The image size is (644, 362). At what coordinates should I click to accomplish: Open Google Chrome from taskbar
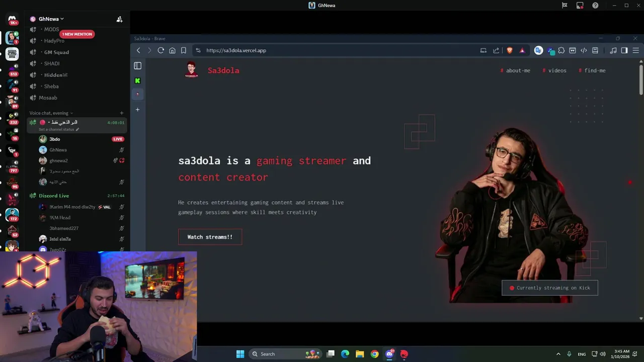click(374, 354)
